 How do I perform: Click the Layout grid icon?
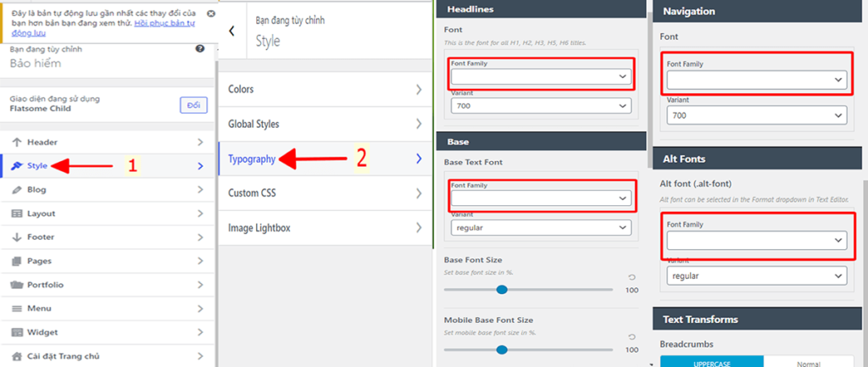click(x=17, y=214)
